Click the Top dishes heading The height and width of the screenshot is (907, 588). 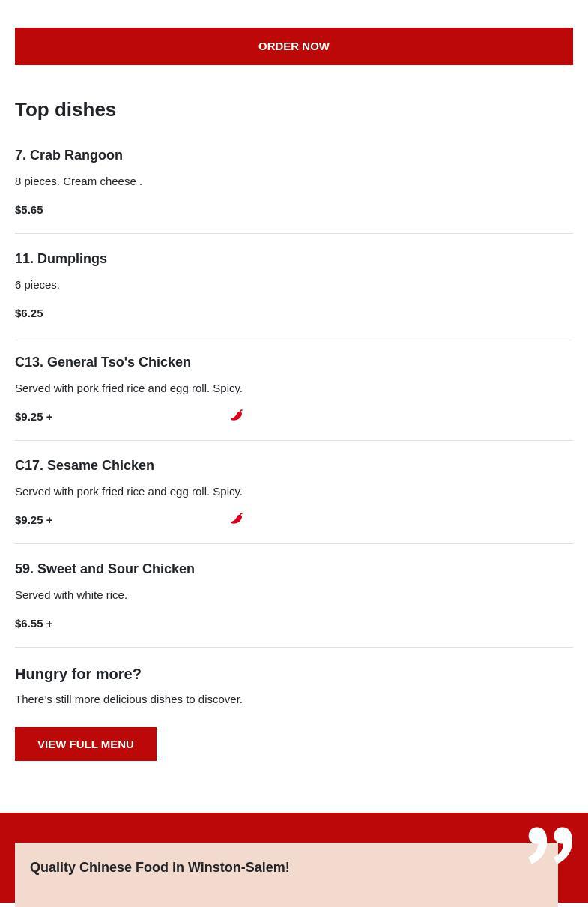pos(65,109)
